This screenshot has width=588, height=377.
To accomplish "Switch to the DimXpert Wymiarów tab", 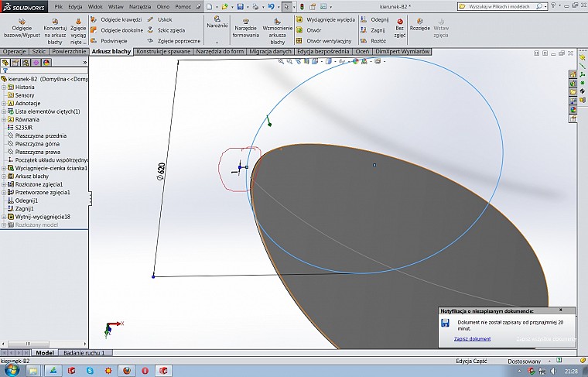I will pyautogui.click(x=402, y=51).
